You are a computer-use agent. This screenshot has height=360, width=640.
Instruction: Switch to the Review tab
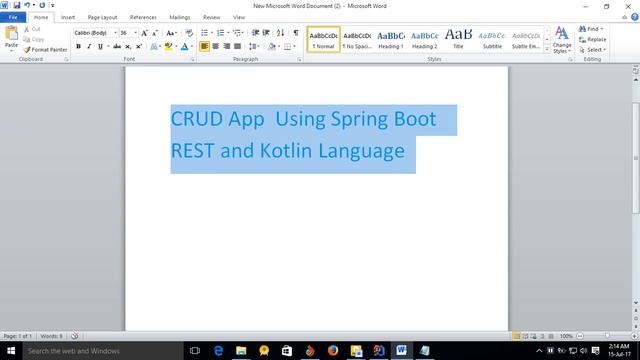tap(211, 17)
